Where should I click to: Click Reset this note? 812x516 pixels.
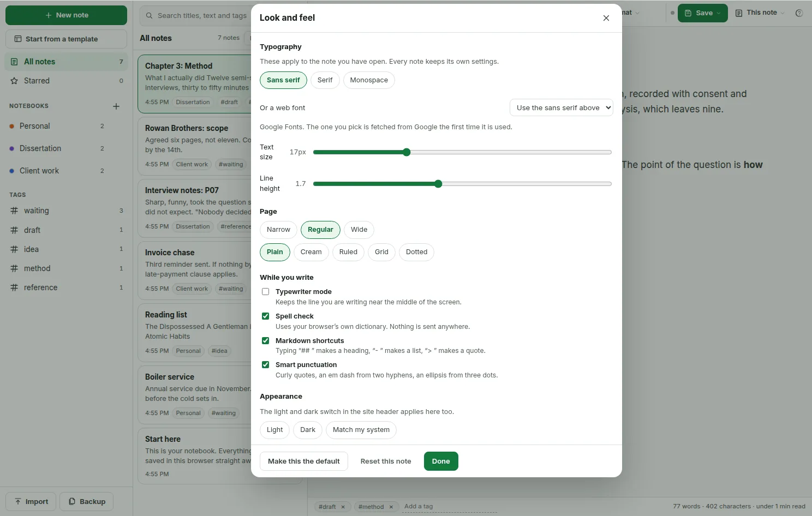tap(386, 461)
